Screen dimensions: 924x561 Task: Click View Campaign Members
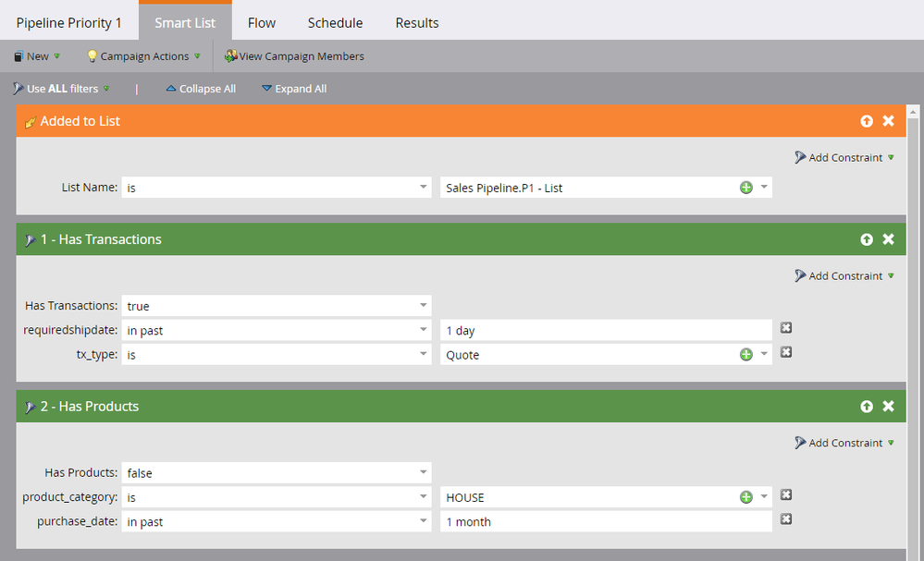pos(294,56)
